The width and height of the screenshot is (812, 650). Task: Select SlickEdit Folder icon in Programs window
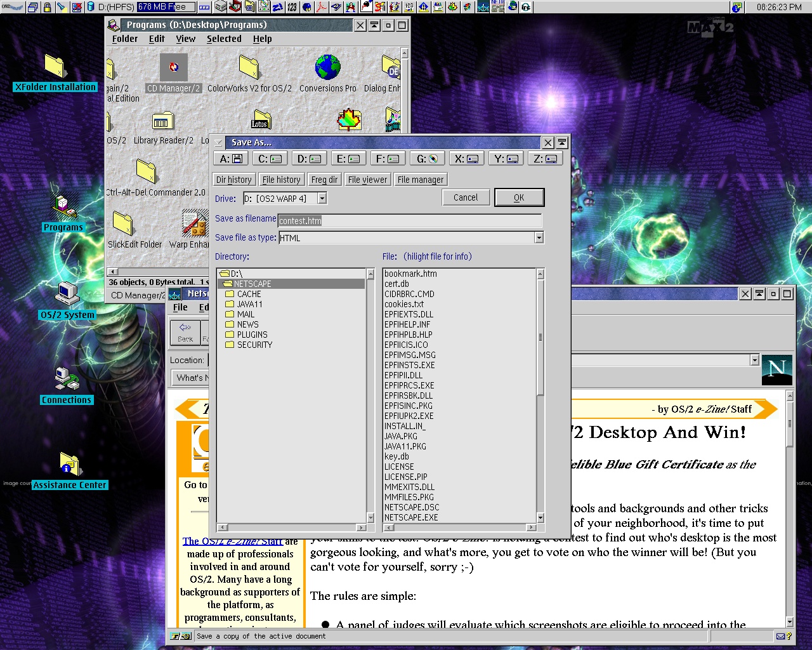pos(122,224)
